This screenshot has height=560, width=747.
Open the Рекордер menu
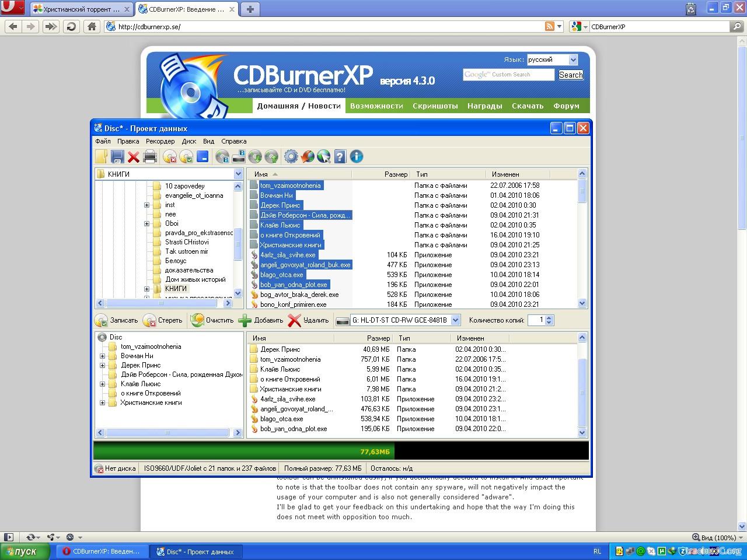pyautogui.click(x=160, y=141)
